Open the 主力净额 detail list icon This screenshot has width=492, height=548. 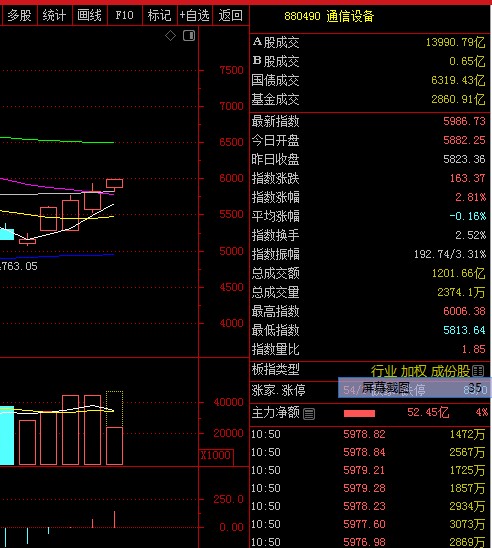[309, 414]
